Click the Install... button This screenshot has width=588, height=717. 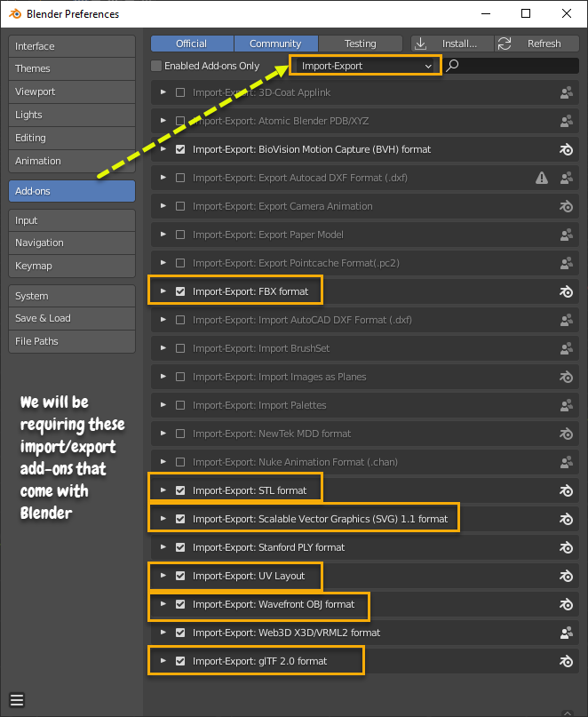click(451, 44)
